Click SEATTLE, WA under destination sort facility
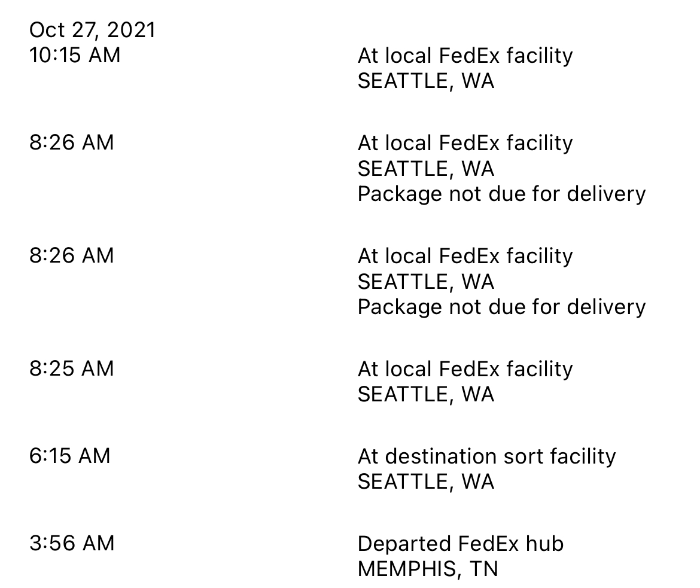This screenshot has width=700, height=588. point(426,482)
